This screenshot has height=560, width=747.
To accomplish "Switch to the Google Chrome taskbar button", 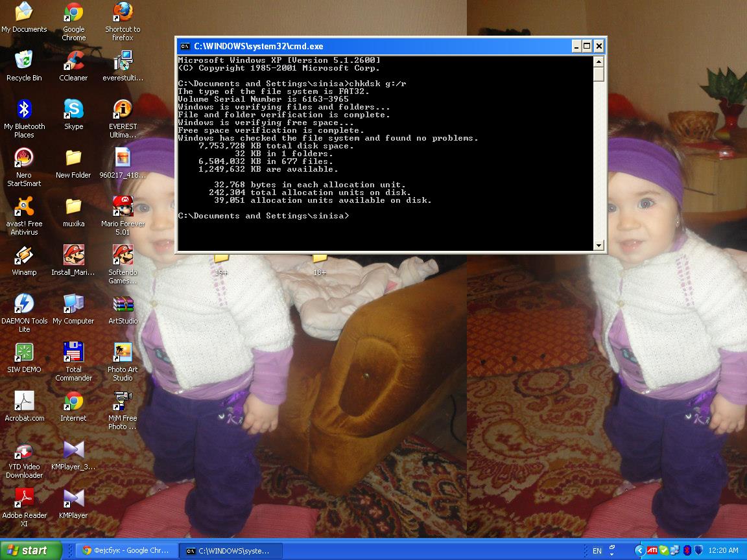I will coord(126,550).
